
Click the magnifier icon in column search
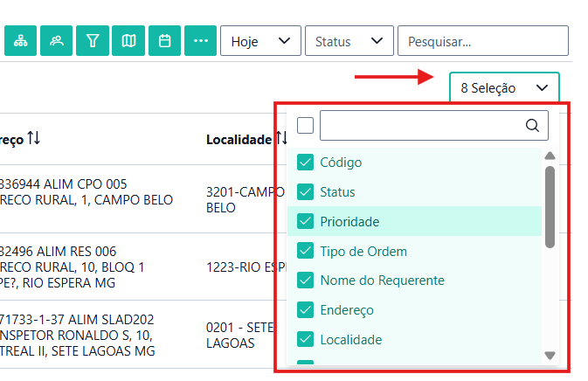(x=532, y=126)
